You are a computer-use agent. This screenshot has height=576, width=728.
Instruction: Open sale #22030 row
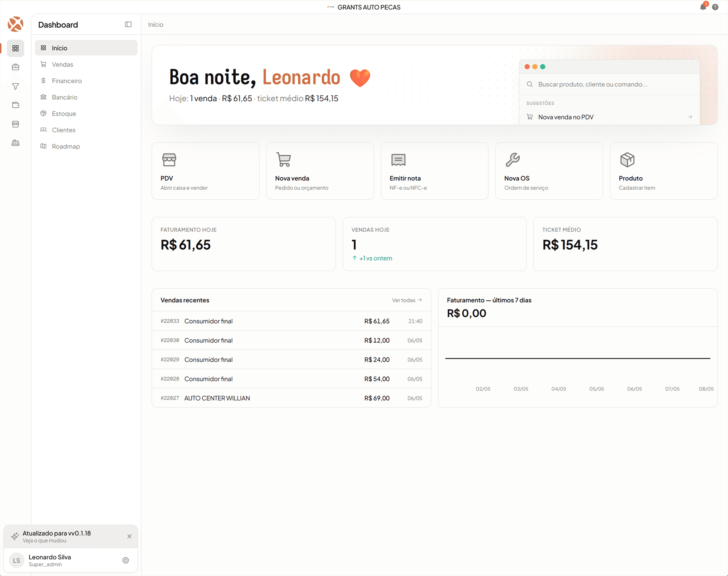[291, 340]
